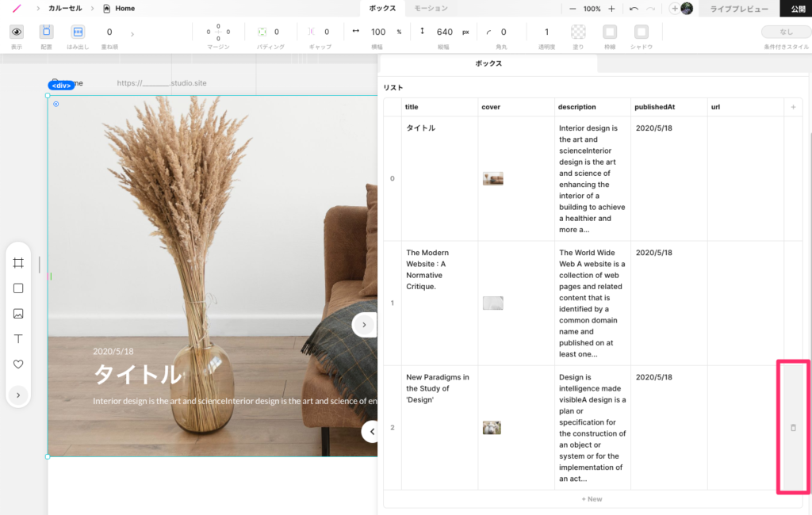The width and height of the screenshot is (812, 515).
Task: Open the row 0 cover thumbnail
Action: click(x=493, y=178)
